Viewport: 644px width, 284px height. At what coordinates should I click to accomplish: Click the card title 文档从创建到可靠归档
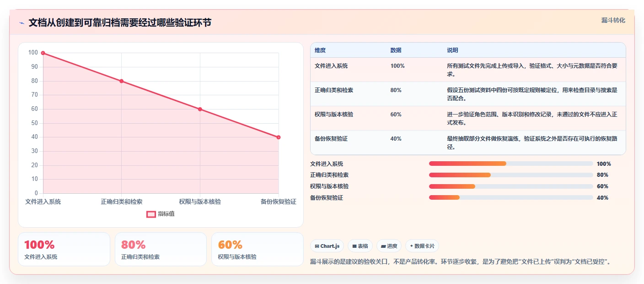pyautogui.click(x=120, y=23)
